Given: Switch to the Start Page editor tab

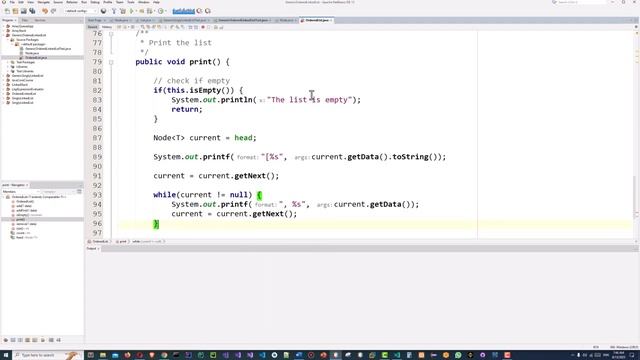Looking at the screenshot, I should tap(95, 20).
